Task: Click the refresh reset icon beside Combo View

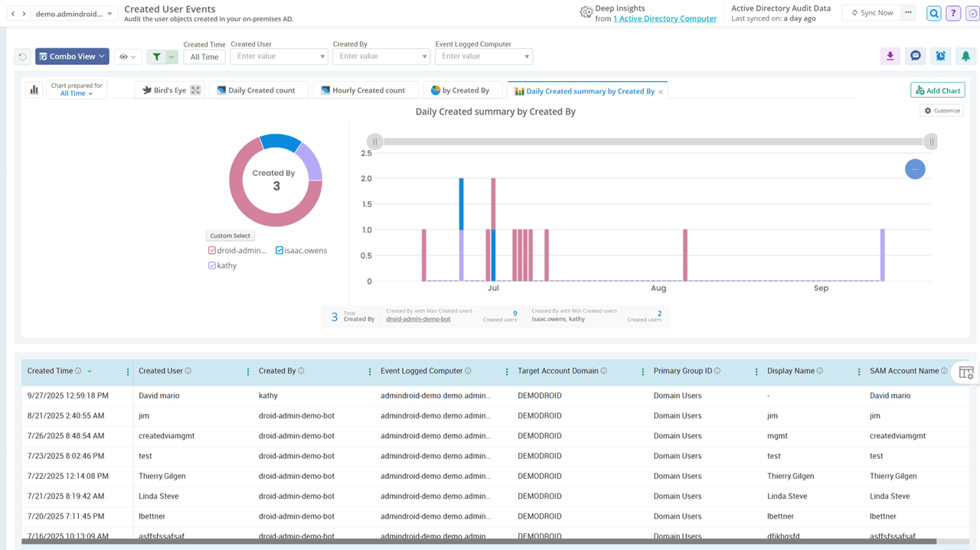Action: (23, 57)
